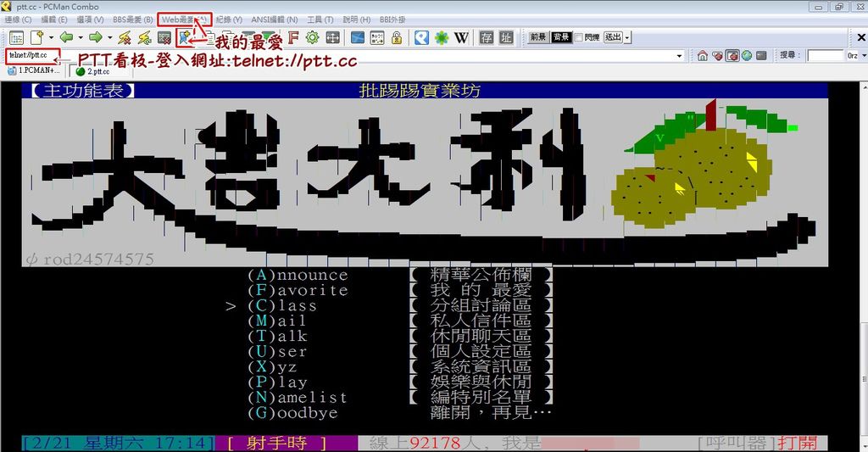Open the 選項 (V) menu
Image resolution: width=868 pixels, height=452 pixels.
click(x=90, y=20)
